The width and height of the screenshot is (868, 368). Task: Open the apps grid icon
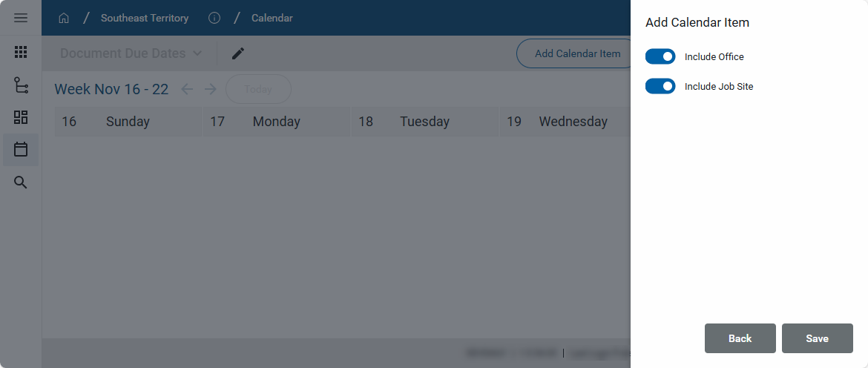click(x=21, y=52)
